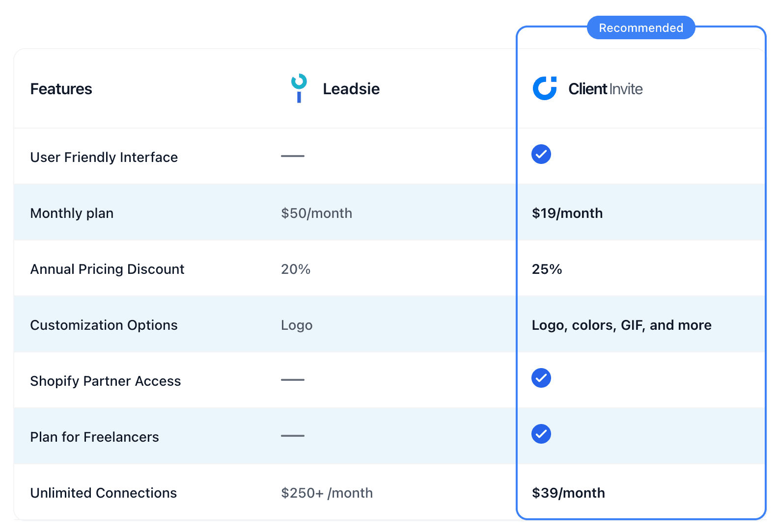Click the Client Invite brand name
This screenshot has width=777, height=532.
(605, 89)
